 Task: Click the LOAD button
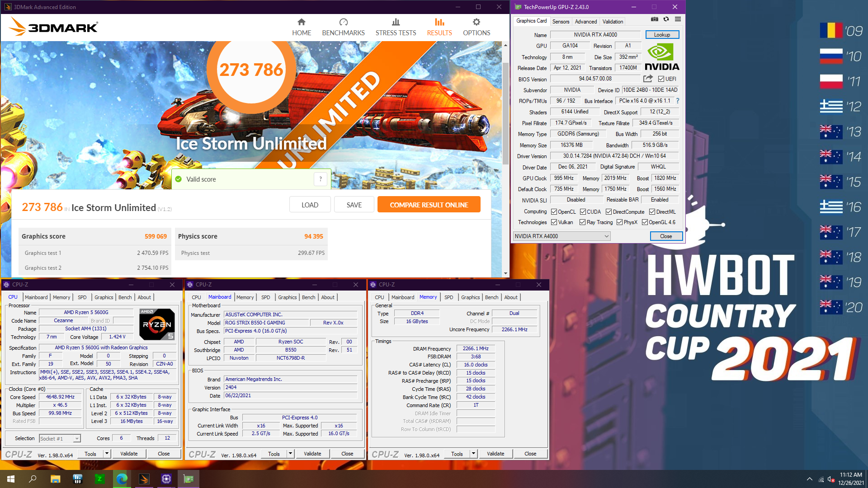point(310,205)
